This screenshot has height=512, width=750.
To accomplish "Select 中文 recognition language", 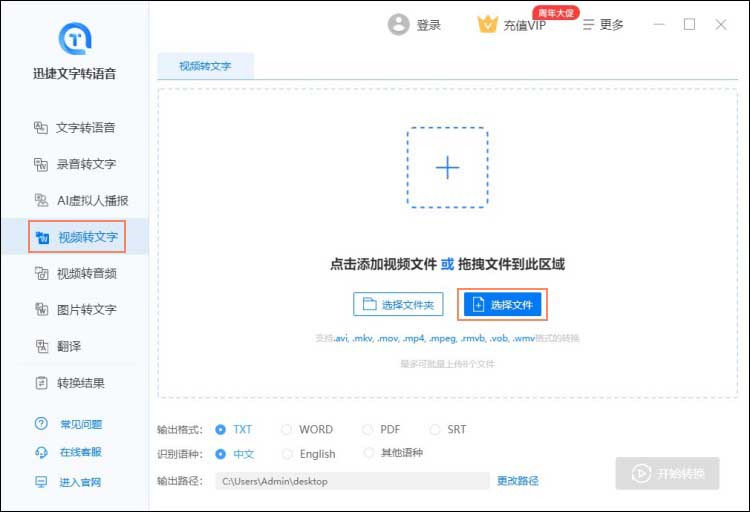I will pos(235,454).
